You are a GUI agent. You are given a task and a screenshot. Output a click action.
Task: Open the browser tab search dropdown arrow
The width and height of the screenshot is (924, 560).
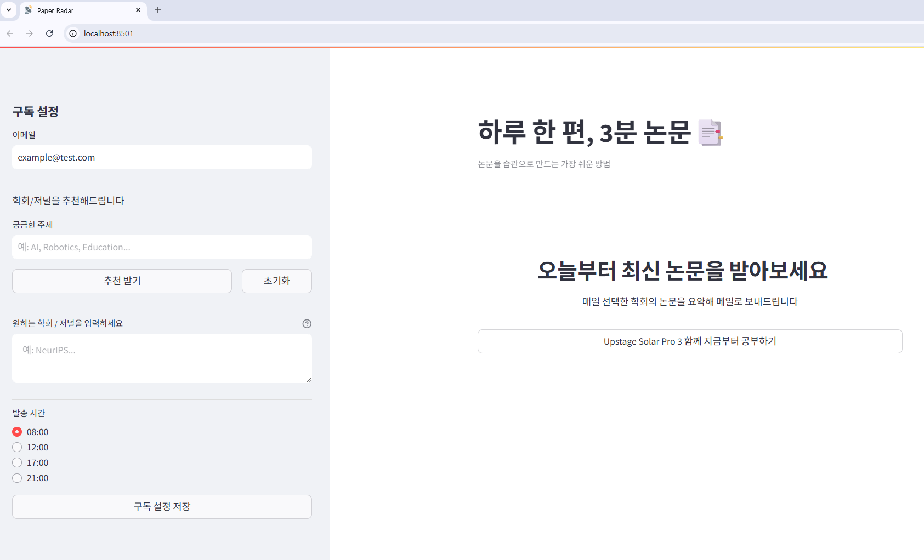click(9, 10)
